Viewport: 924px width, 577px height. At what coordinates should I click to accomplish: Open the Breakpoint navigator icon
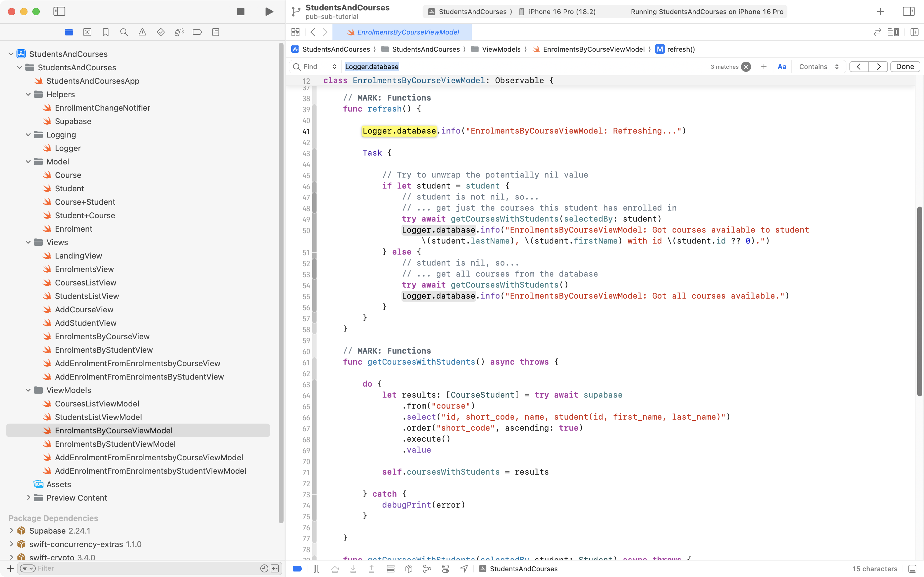click(x=197, y=32)
